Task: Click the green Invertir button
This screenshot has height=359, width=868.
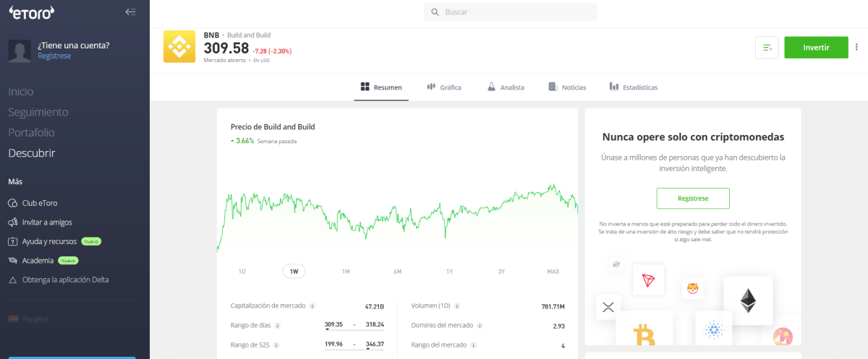Action: (816, 48)
